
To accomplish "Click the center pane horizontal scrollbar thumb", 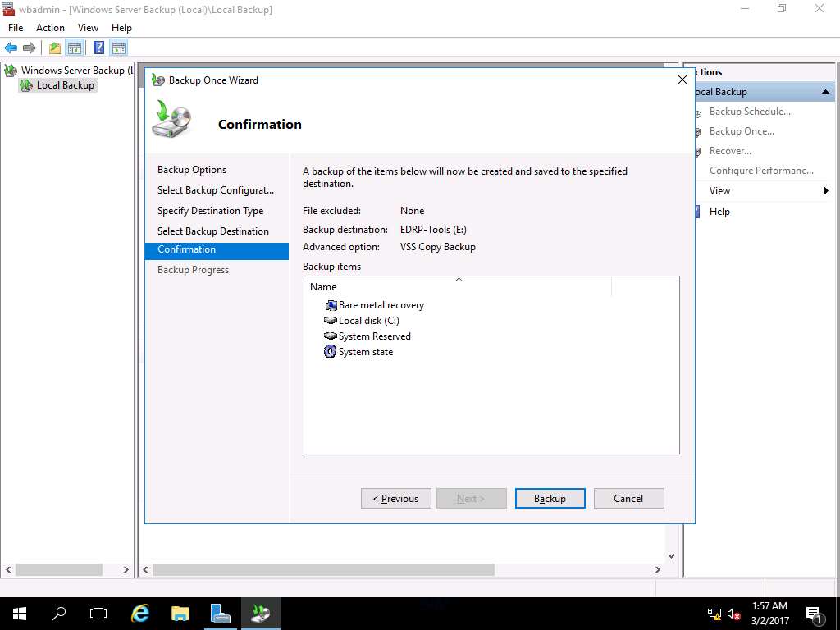I will 323,569.
